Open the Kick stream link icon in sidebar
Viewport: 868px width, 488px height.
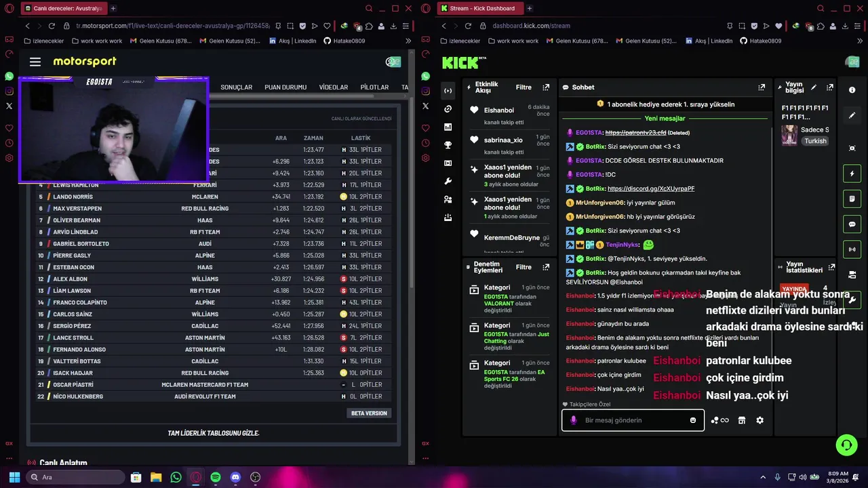tap(448, 108)
